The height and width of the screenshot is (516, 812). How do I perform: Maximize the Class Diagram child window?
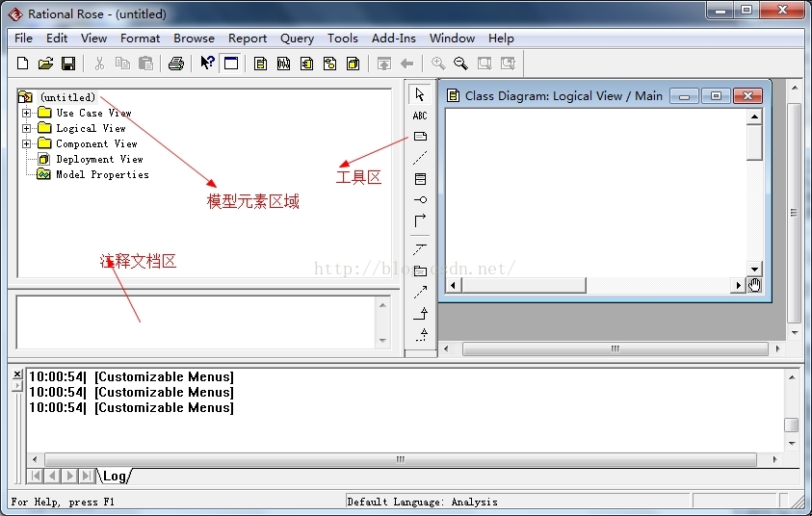717,95
